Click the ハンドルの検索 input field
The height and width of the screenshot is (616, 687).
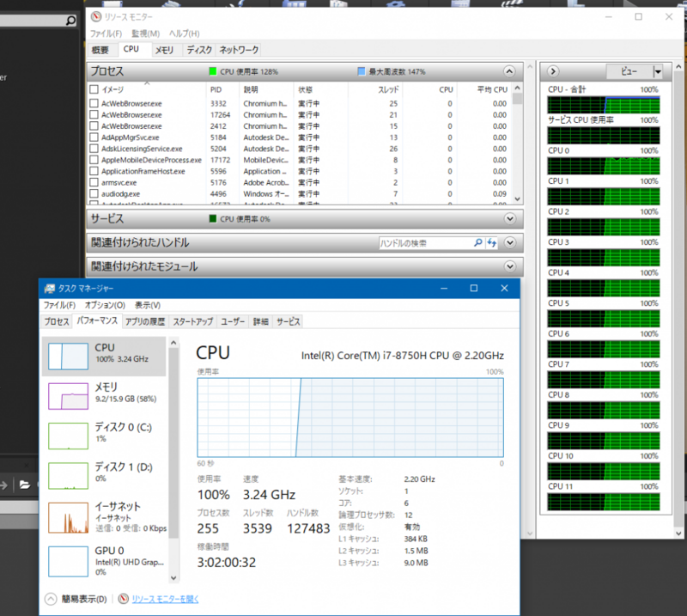coord(425,242)
